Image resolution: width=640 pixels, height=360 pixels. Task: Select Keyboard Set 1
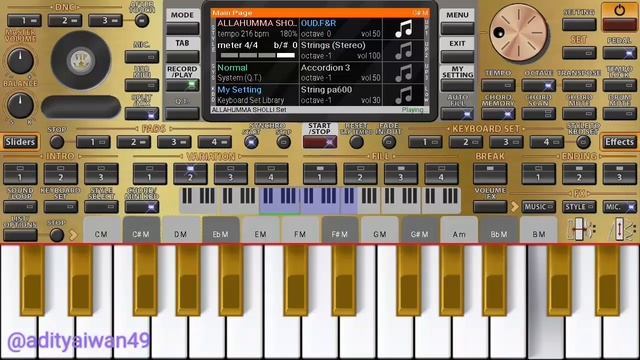coord(425,142)
